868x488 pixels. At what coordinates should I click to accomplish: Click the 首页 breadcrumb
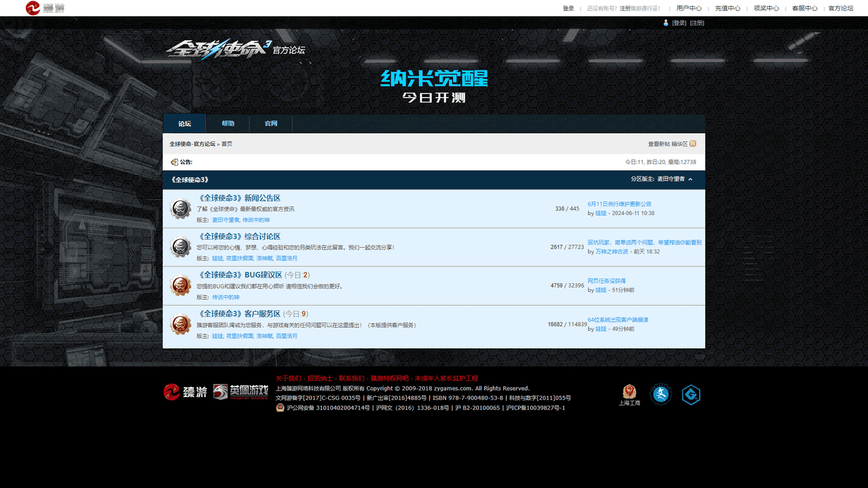227,144
